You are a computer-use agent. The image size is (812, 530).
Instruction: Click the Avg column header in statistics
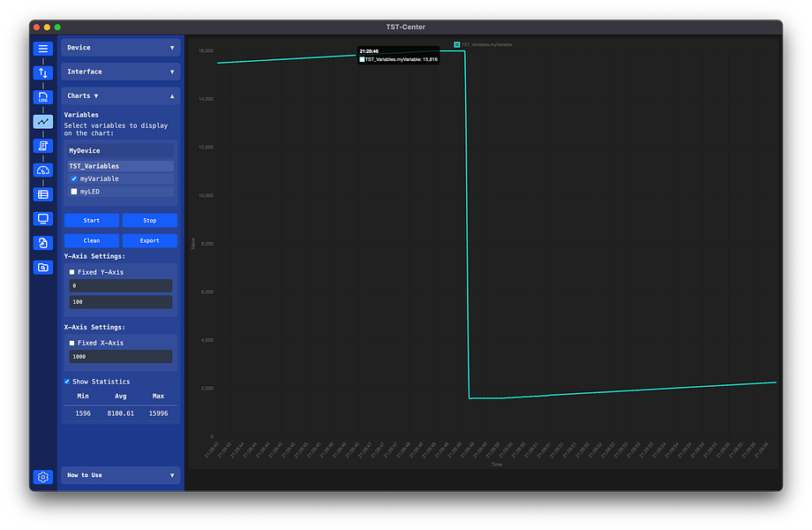tap(121, 397)
